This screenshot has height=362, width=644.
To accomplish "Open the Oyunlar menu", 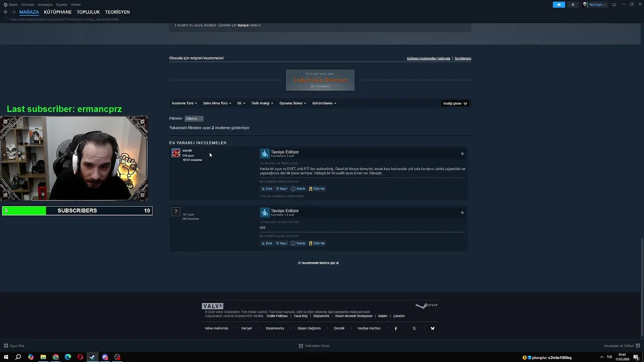I will coord(62,5).
